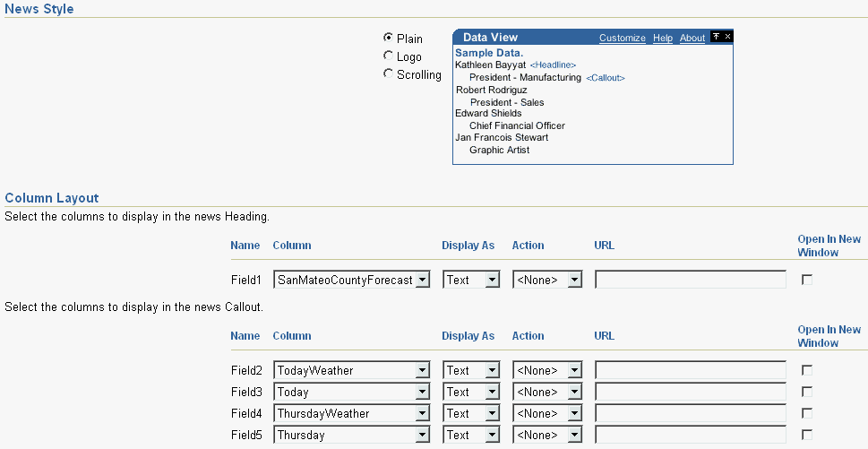Open the Help link in Data View
This screenshot has height=449, width=868.
(663, 38)
